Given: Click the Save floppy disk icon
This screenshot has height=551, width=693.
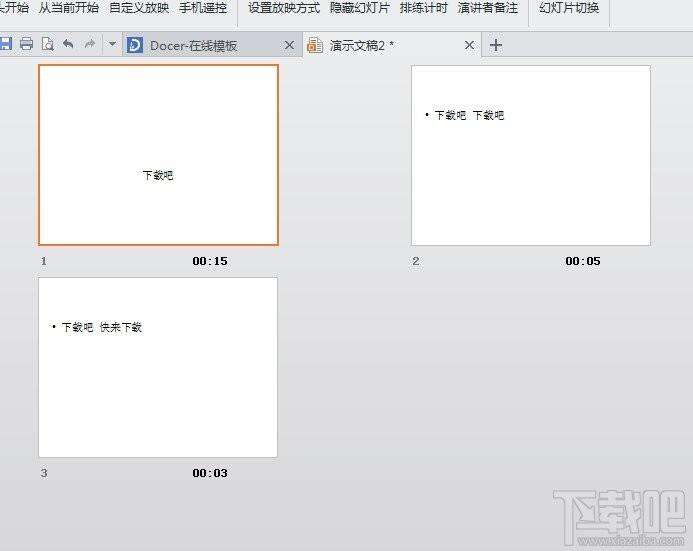Looking at the screenshot, I should click(5, 44).
